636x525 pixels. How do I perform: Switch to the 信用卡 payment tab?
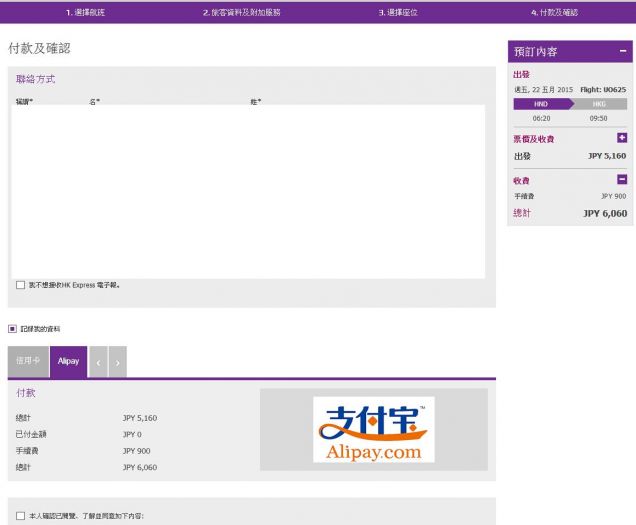[28, 361]
